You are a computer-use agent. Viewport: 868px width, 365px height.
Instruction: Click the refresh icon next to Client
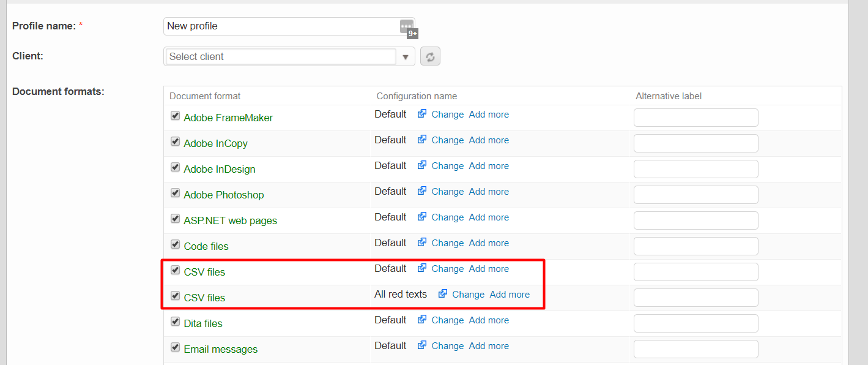tap(430, 56)
